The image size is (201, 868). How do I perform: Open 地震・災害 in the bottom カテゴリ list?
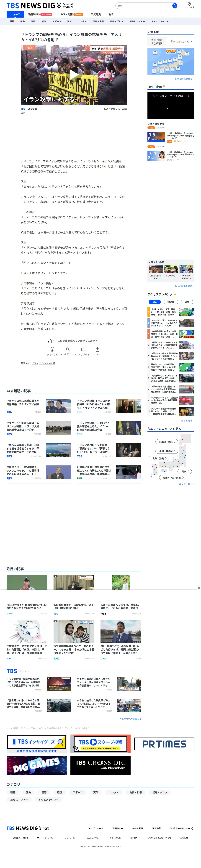point(136,792)
